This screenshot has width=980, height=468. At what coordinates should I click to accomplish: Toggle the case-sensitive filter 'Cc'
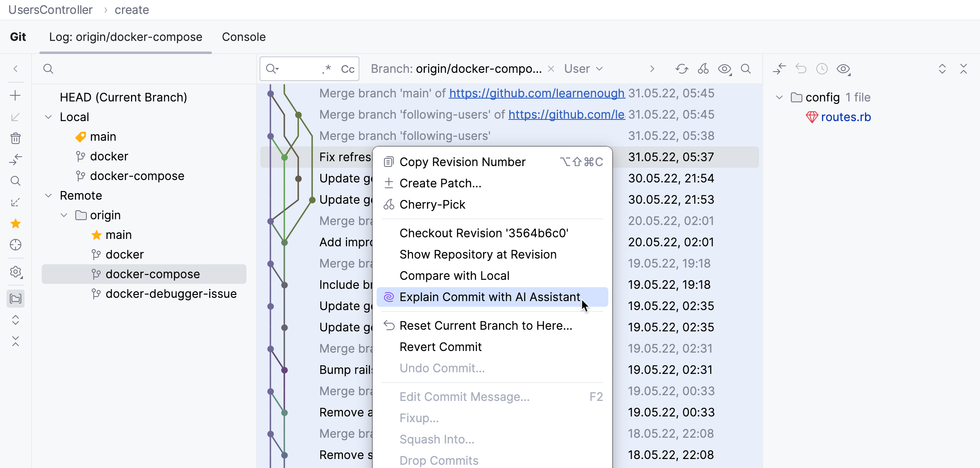(347, 69)
